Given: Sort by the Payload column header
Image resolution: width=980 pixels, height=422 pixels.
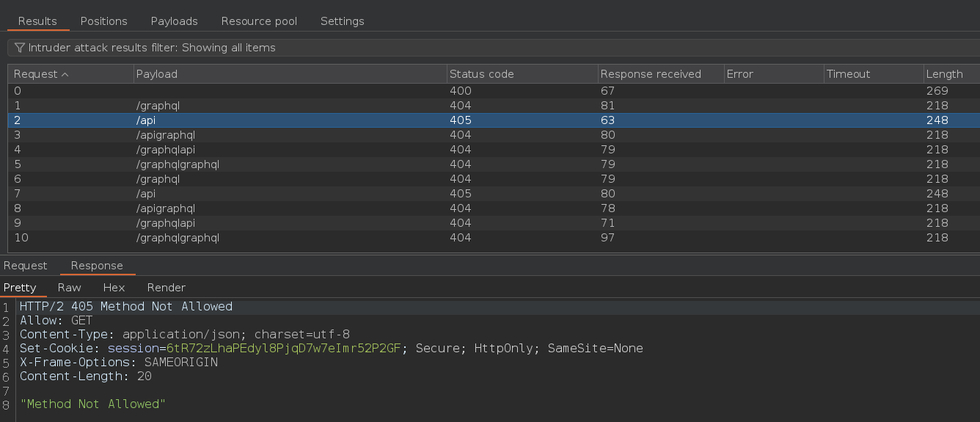Looking at the screenshot, I should click(290, 74).
